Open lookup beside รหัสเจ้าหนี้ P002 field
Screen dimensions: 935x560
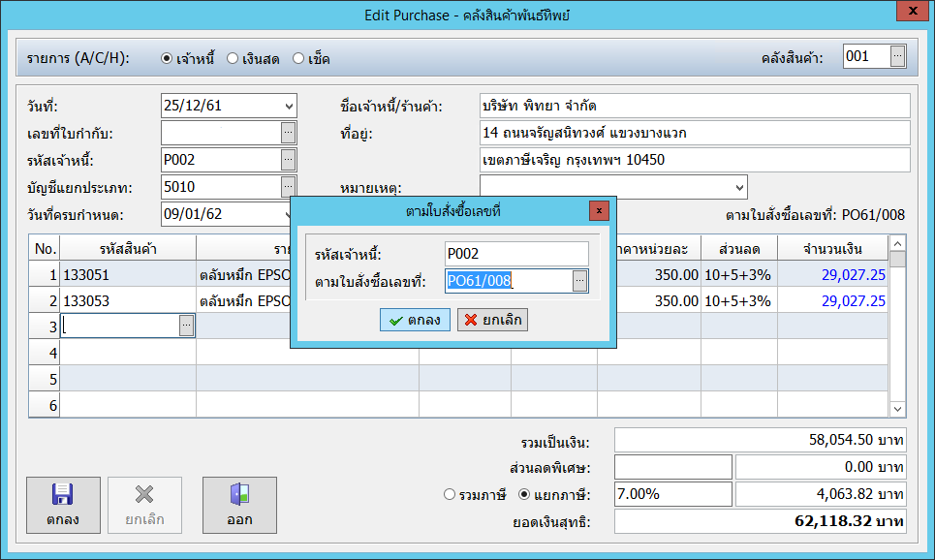[x=288, y=159]
